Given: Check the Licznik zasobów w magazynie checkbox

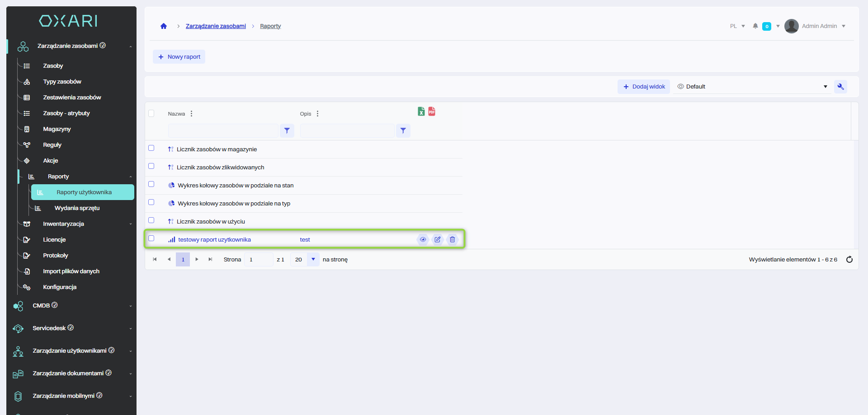Looking at the screenshot, I should [x=151, y=148].
